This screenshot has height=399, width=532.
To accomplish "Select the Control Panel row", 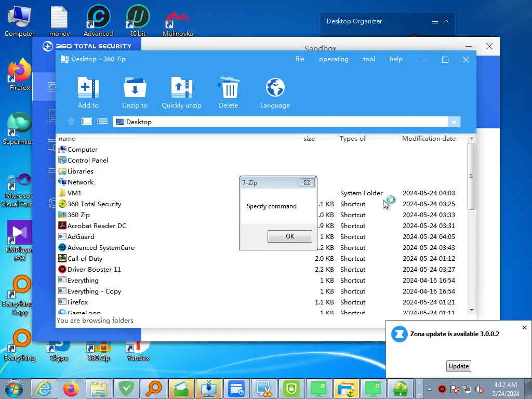I will click(x=261, y=161).
